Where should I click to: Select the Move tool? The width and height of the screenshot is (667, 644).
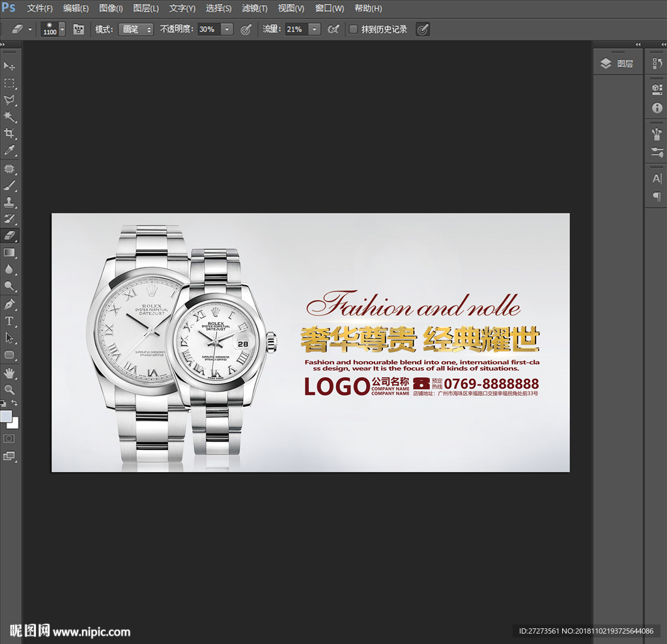click(x=9, y=66)
